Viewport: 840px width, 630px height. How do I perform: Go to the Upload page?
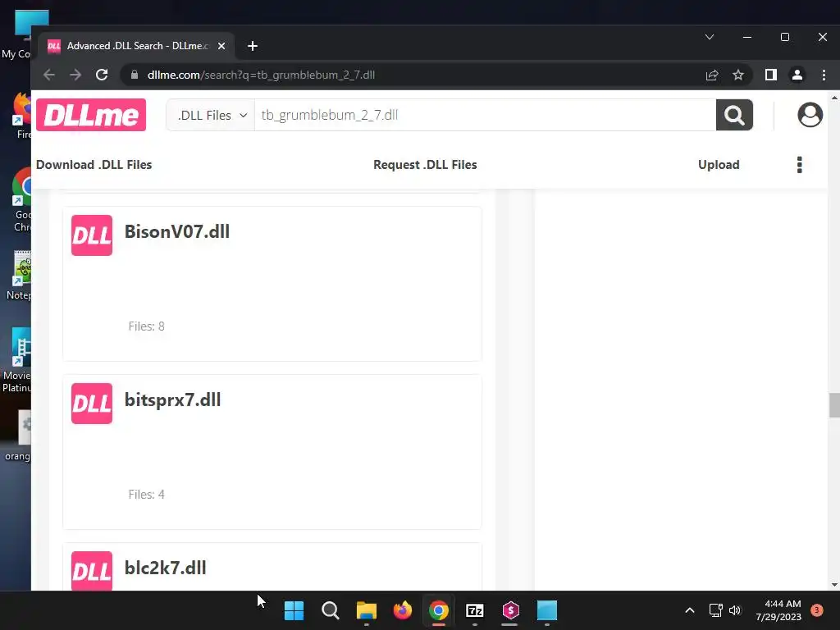(719, 164)
